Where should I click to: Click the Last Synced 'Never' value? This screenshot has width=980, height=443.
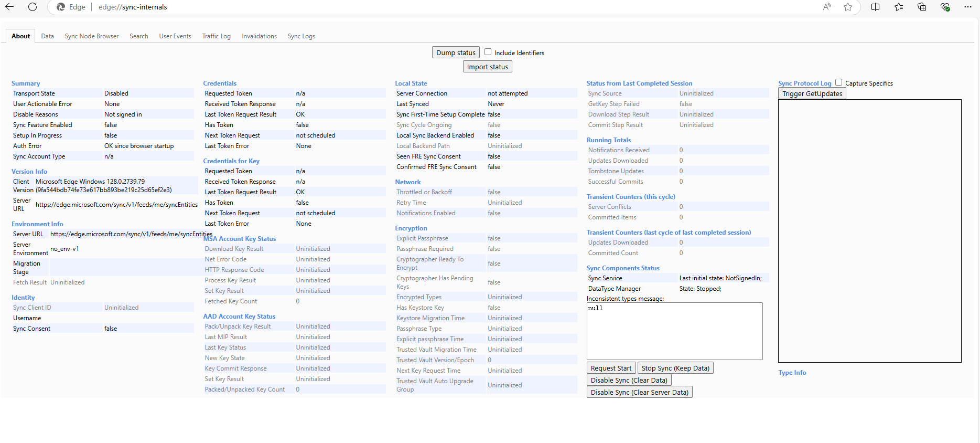[x=496, y=104]
